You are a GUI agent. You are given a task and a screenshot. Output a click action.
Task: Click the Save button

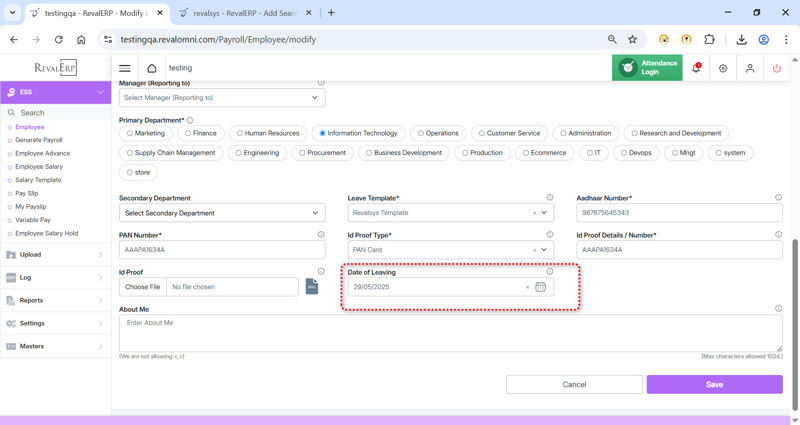714,384
